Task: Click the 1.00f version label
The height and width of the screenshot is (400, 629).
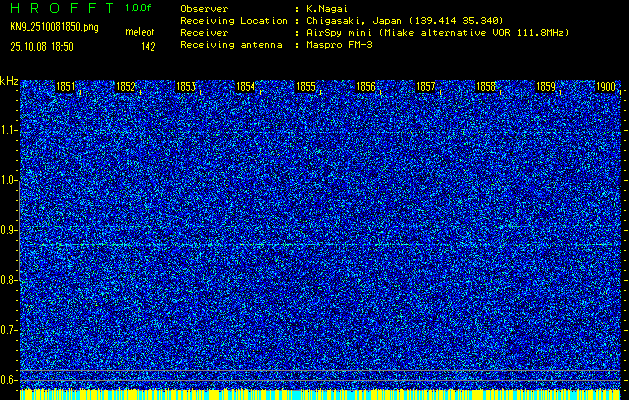Action: click(139, 7)
